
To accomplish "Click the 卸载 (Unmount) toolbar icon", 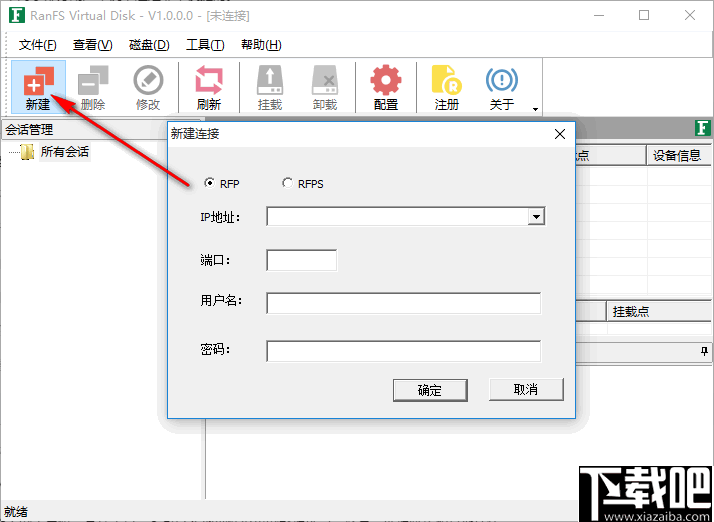I will coord(325,87).
